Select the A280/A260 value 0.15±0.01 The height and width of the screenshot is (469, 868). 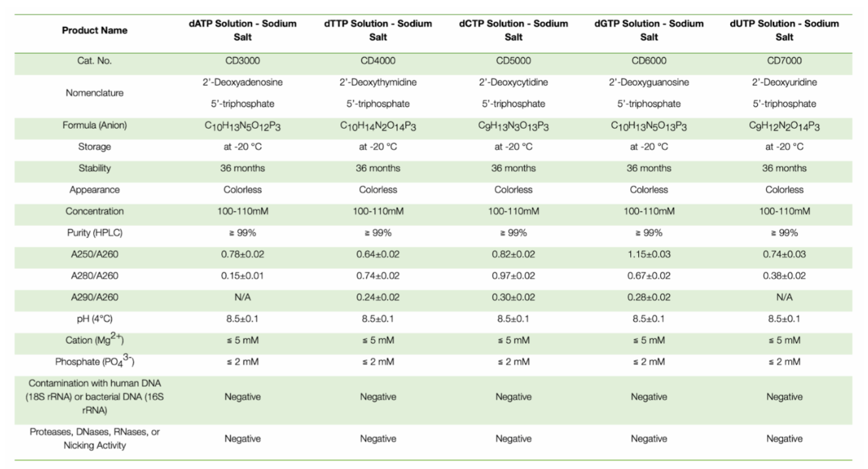click(243, 276)
